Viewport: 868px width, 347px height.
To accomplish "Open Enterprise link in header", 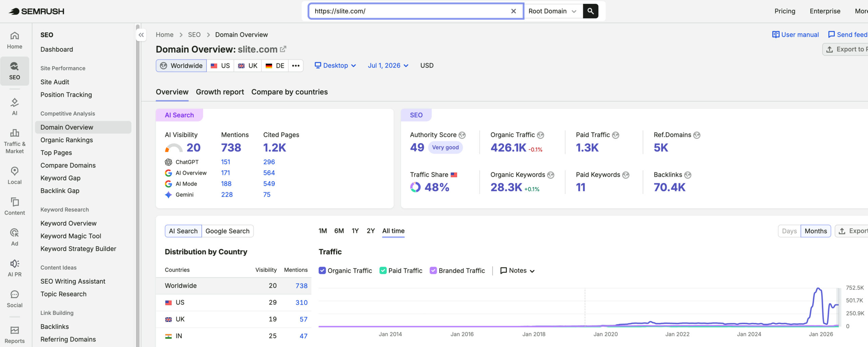I will click(x=825, y=11).
